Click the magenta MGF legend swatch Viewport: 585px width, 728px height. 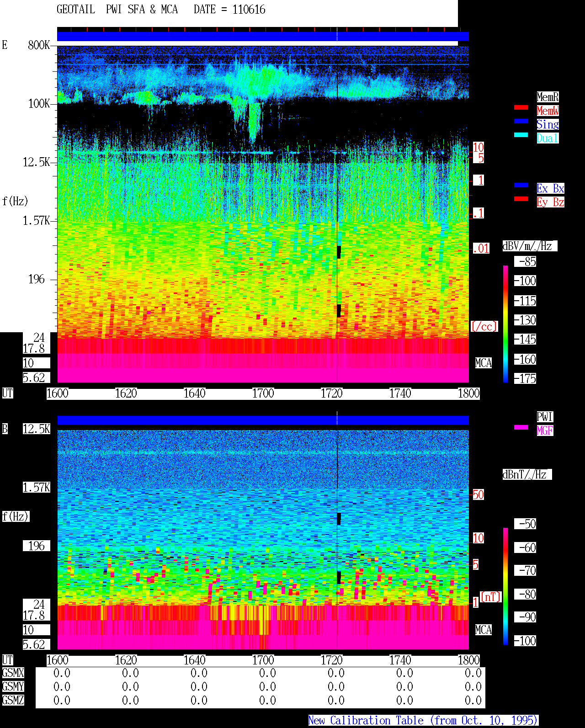521,427
